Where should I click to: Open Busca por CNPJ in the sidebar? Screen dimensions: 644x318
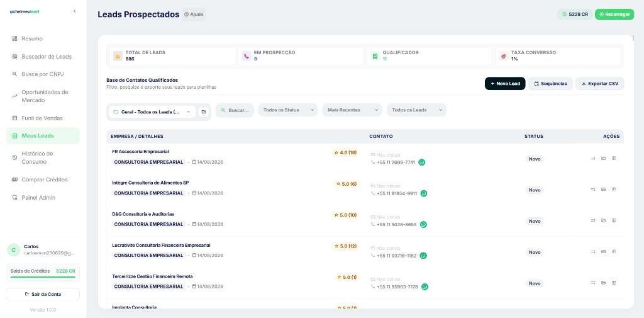coord(43,74)
